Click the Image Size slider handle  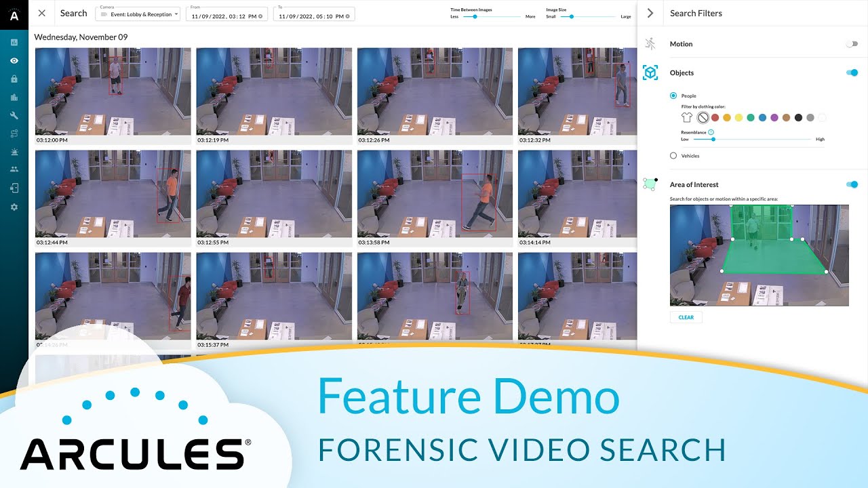click(x=572, y=16)
